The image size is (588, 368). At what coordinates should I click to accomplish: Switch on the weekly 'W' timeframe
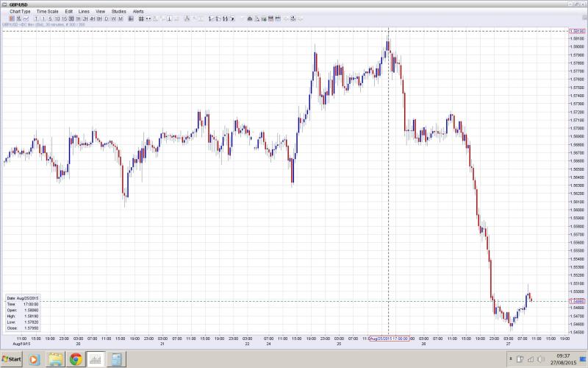point(112,18)
